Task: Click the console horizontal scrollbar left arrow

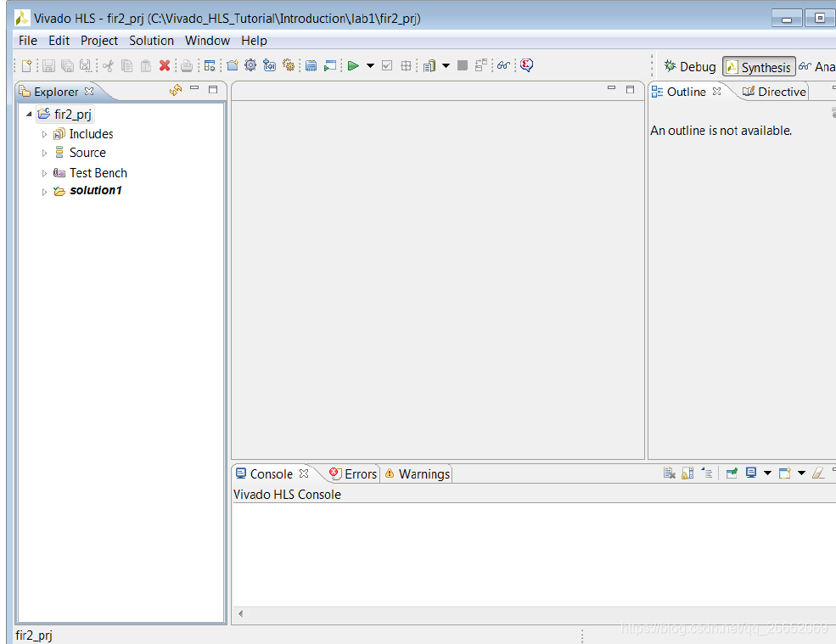Action: point(240,613)
